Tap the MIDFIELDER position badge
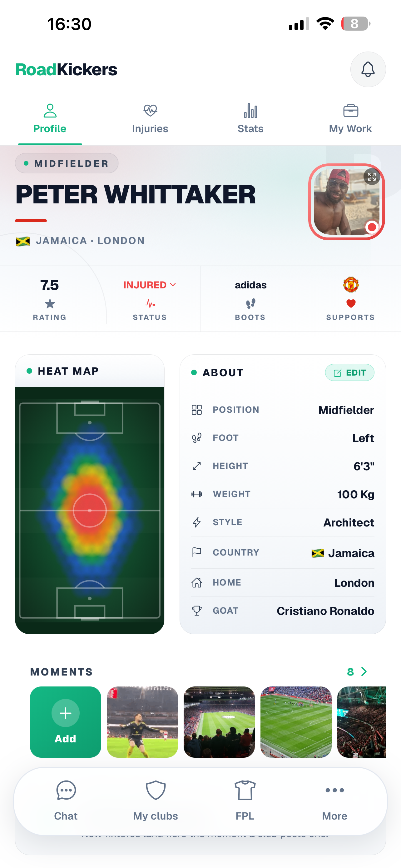Viewport: 401px width, 868px height. pos(67,163)
